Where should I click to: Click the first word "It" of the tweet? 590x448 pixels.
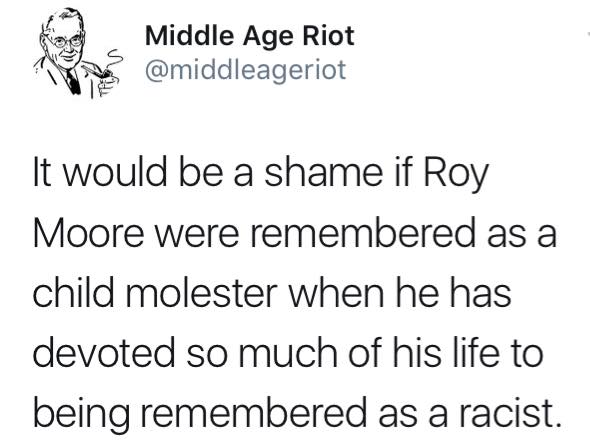[x=43, y=173]
